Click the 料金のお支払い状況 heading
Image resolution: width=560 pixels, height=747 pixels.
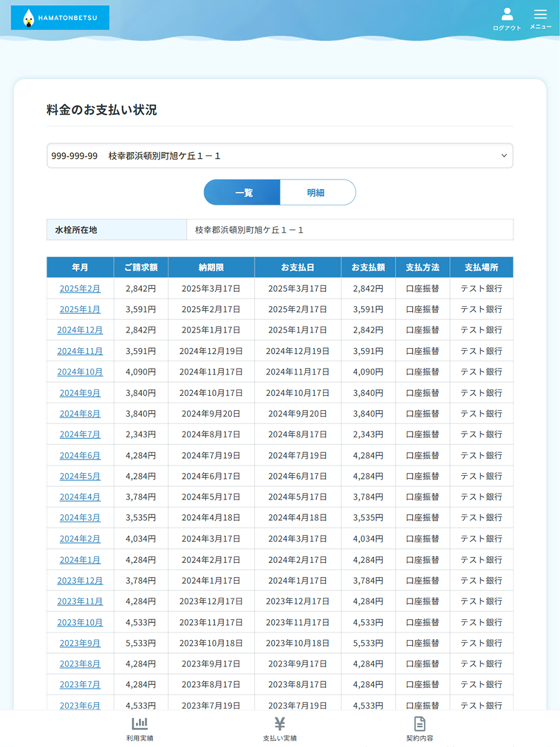coord(101,110)
